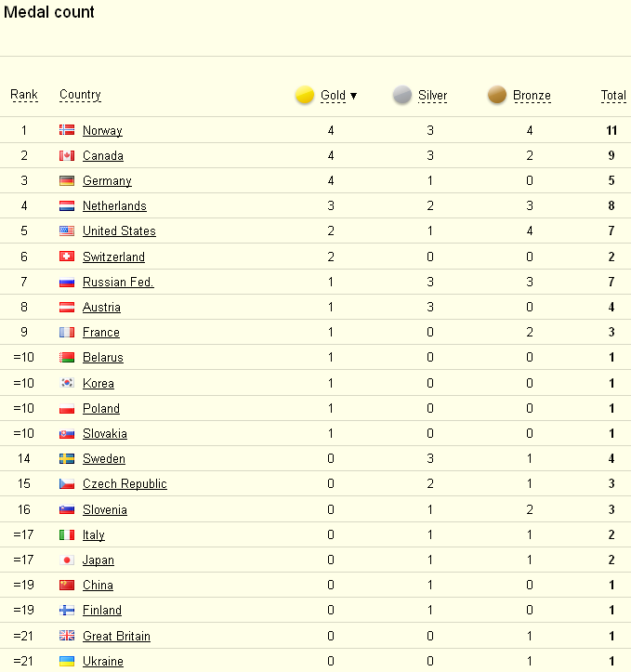Sort table by Silver column

click(x=433, y=95)
